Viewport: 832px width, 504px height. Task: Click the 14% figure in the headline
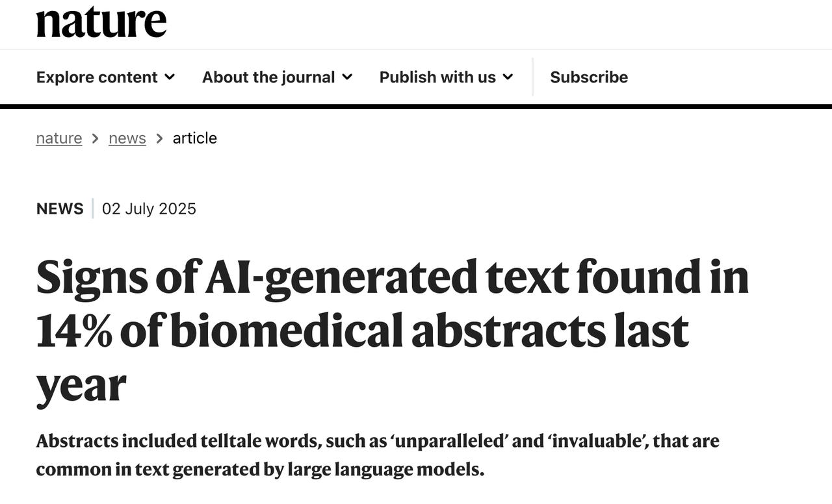tap(74, 331)
